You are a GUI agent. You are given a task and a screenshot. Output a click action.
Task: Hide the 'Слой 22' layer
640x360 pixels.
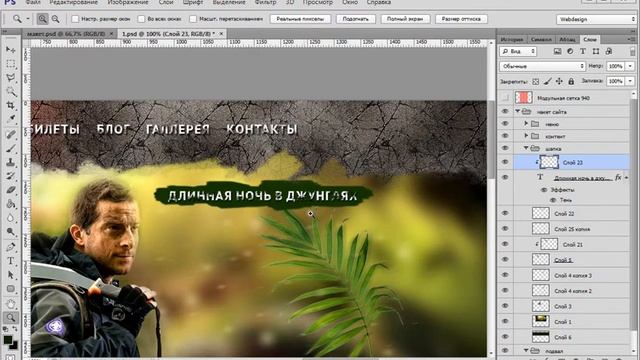(x=505, y=213)
